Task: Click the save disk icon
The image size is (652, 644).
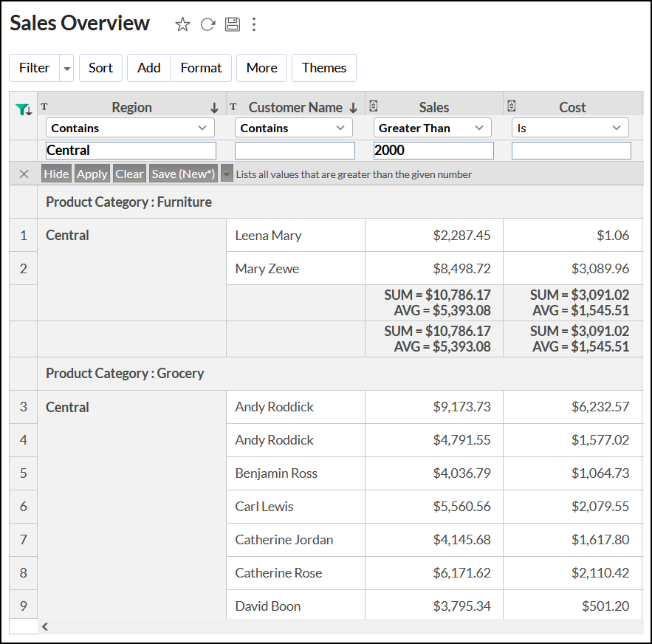Action: pos(233,24)
